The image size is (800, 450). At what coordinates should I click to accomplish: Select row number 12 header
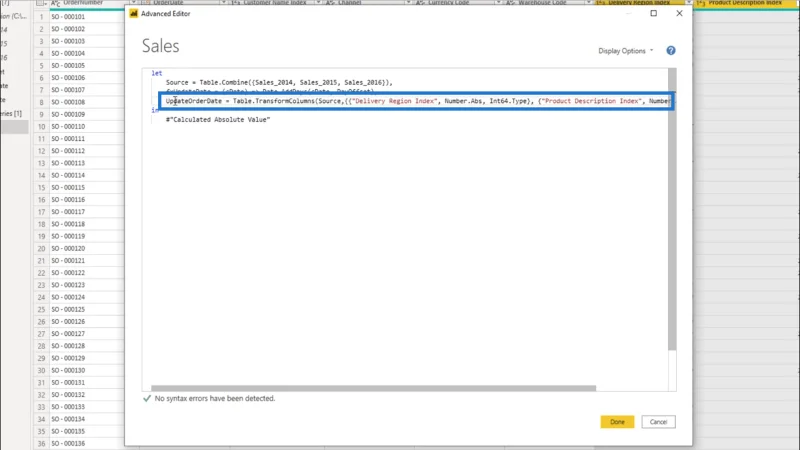41,151
